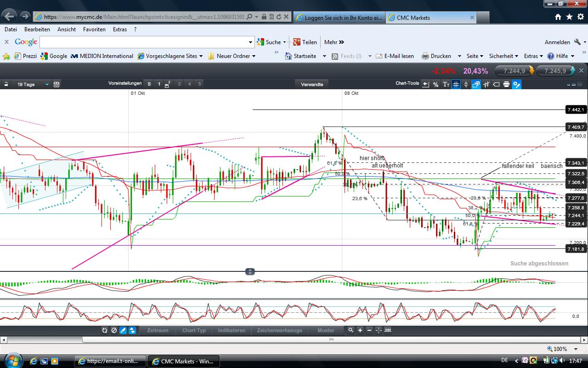Click the magnifier zoom icon in bottom toolbar
Screen dimensions: 588x368
(x=351, y=330)
